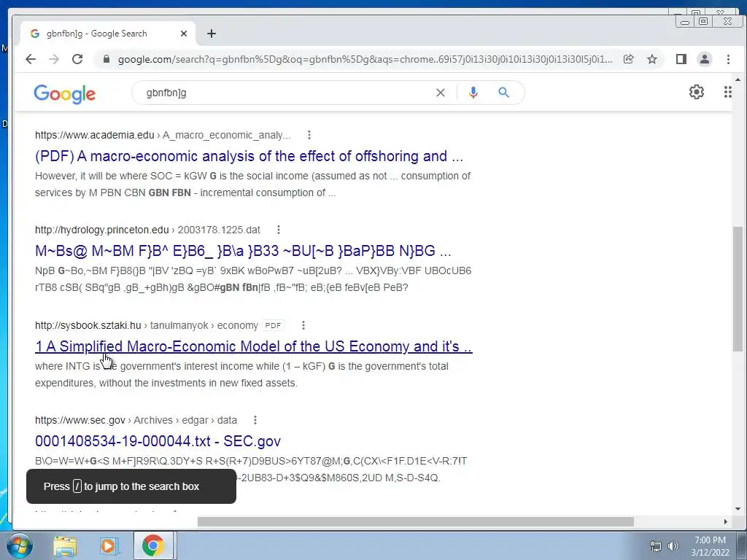
Task: Open the 0001408534-19-000044.txt SEC.gov result
Action: click(x=158, y=441)
